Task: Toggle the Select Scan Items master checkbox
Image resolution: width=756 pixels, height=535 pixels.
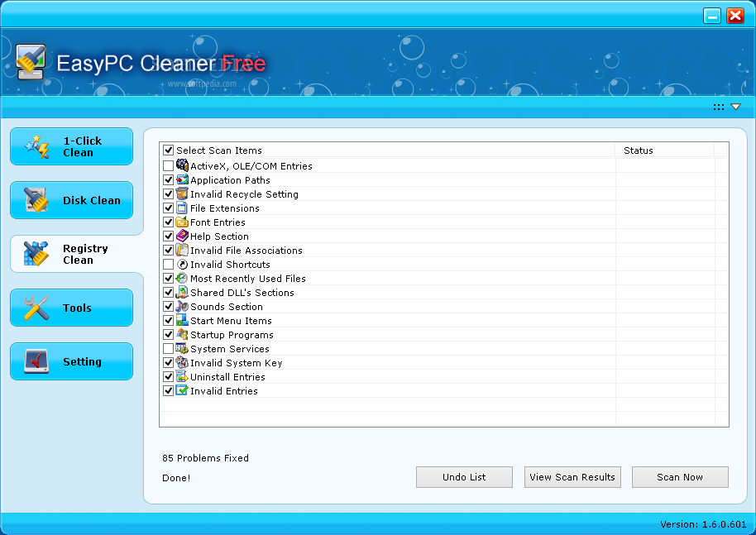Action: pos(168,150)
